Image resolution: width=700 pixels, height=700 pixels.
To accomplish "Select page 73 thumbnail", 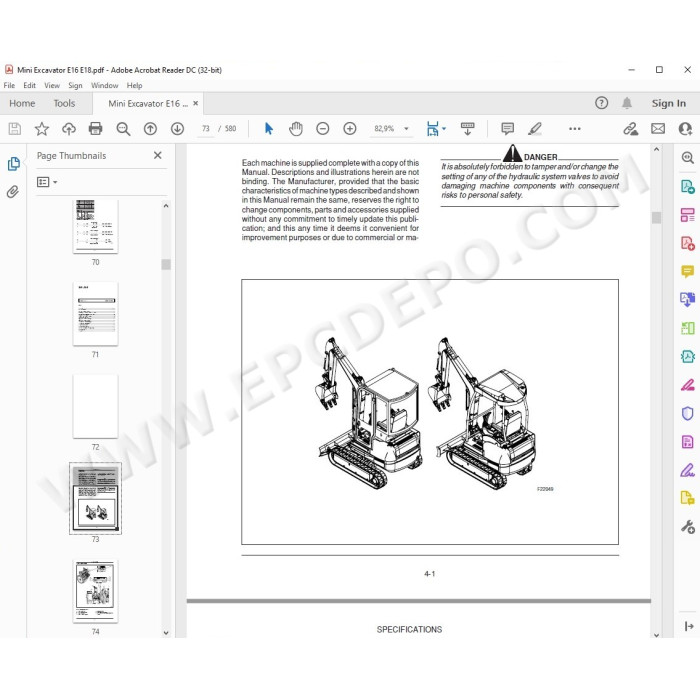I will click(x=96, y=499).
